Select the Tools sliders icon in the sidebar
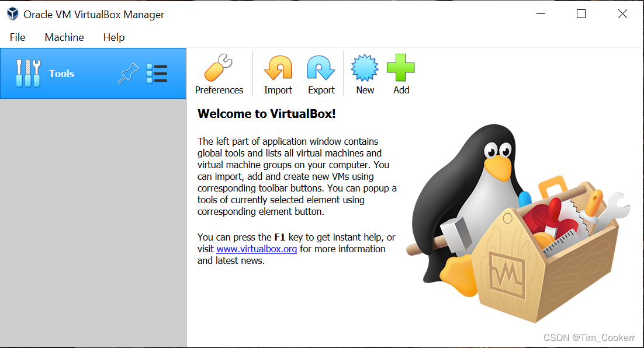 click(x=28, y=73)
